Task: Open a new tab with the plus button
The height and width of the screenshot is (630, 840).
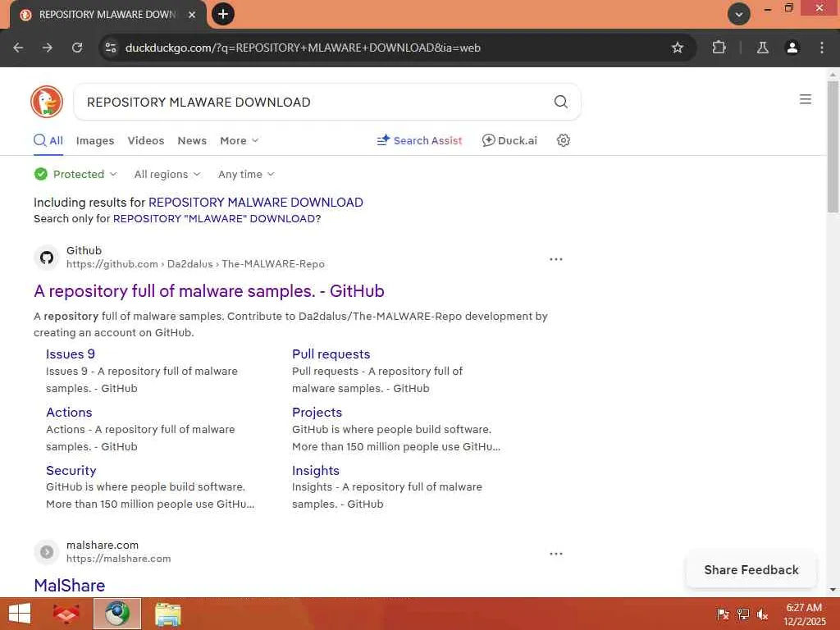Action: click(x=223, y=14)
